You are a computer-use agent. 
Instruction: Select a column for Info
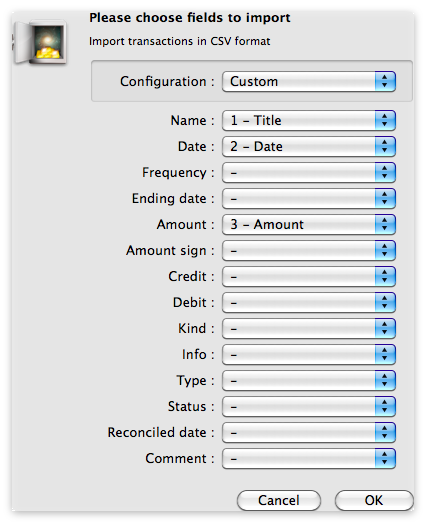tap(309, 355)
